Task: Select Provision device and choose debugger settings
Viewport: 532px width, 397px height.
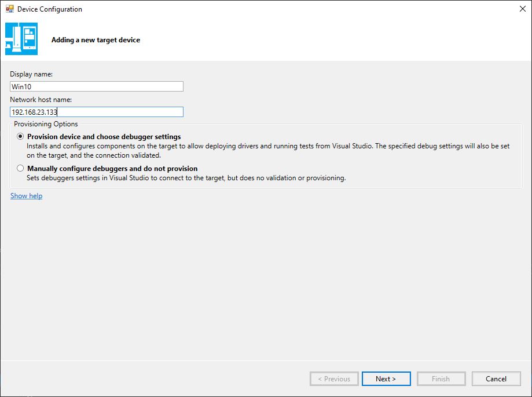Action: coord(21,137)
